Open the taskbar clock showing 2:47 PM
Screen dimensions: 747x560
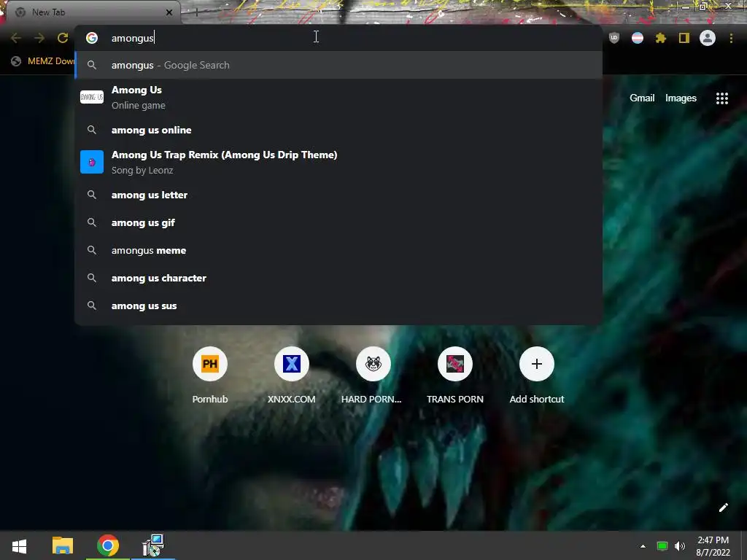713,546
